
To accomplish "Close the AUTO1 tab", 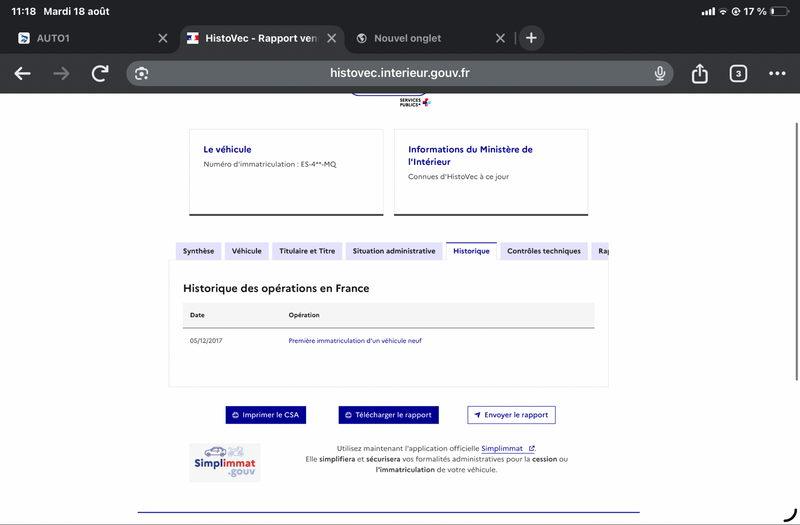I will coord(163,38).
